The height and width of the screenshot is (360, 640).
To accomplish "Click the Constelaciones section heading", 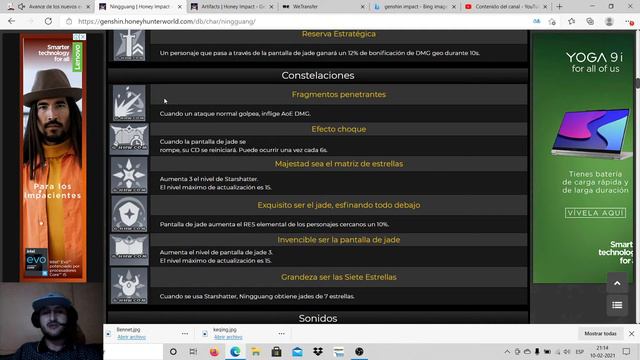I will (x=318, y=76).
